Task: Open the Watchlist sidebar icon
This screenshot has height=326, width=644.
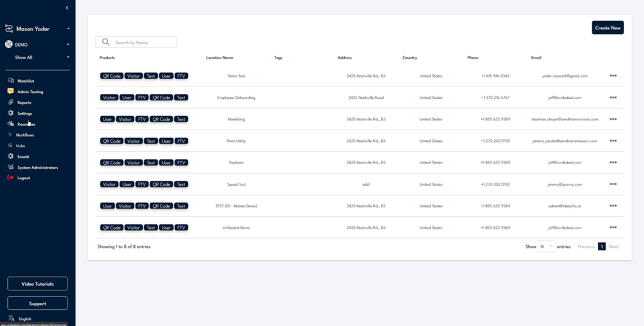Action: (x=11, y=80)
